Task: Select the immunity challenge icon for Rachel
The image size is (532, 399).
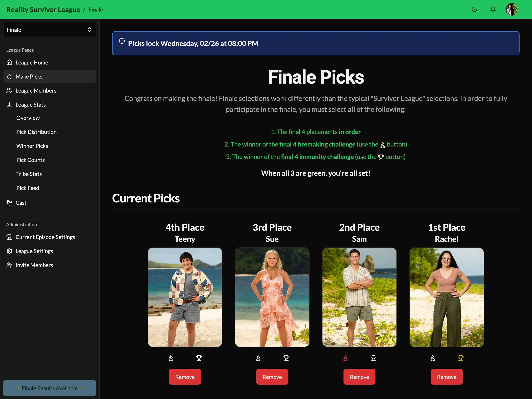Action: coord(460,358)
